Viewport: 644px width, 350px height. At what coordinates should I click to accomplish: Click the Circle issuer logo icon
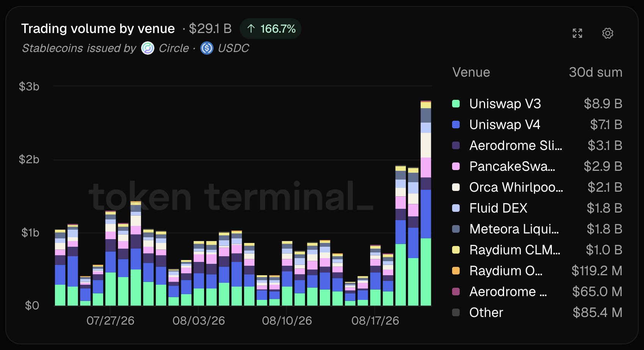coord(148,48)
